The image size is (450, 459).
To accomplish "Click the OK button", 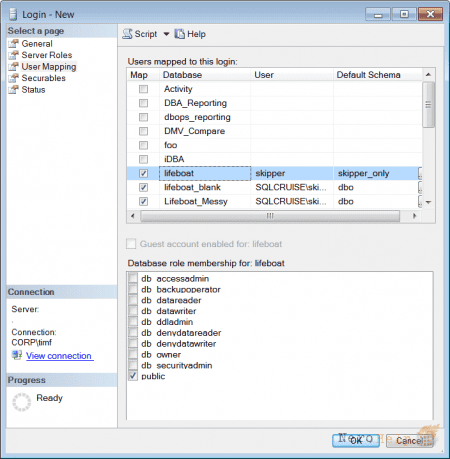I will point(356,441).
